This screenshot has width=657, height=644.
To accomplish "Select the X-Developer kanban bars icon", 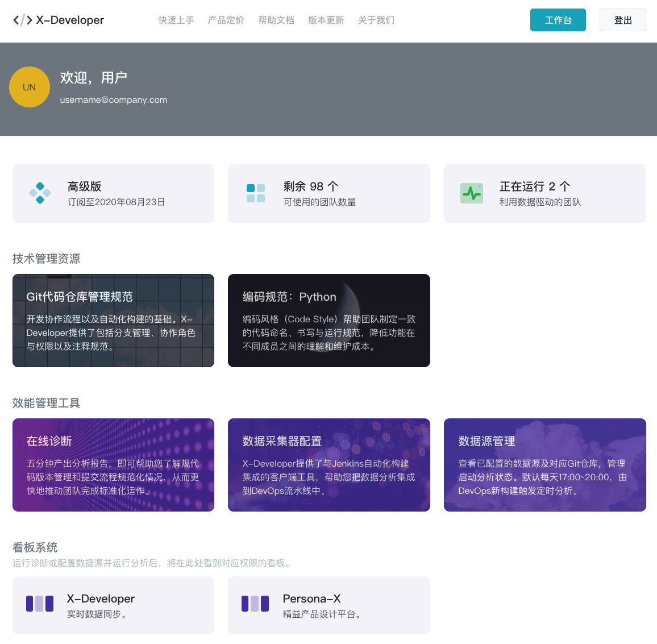I will pos(39,604).
